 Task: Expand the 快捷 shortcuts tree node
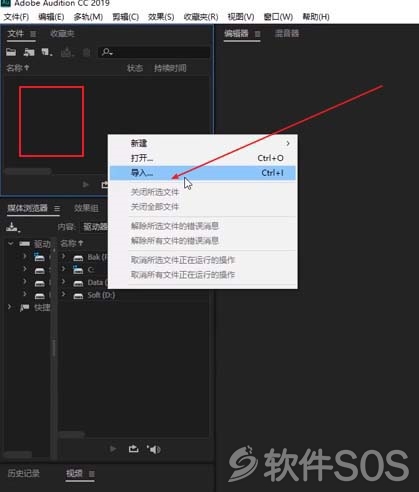10,307
